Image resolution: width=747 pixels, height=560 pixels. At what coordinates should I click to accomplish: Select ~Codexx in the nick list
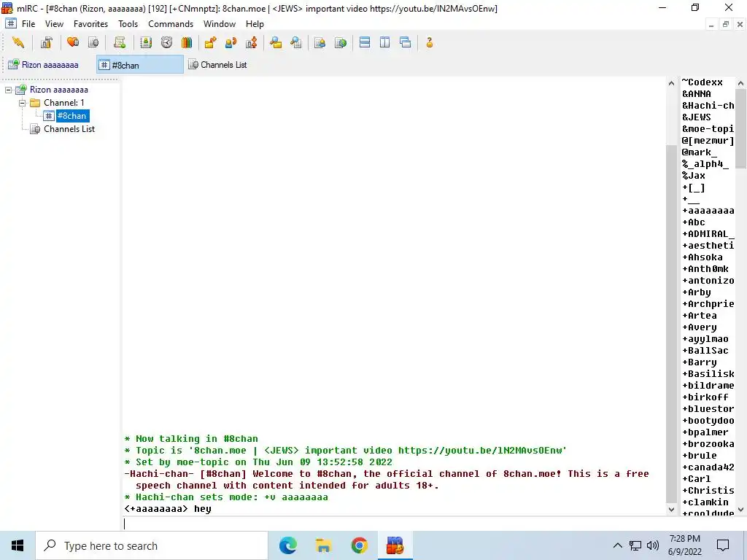[x=703, y=82]
